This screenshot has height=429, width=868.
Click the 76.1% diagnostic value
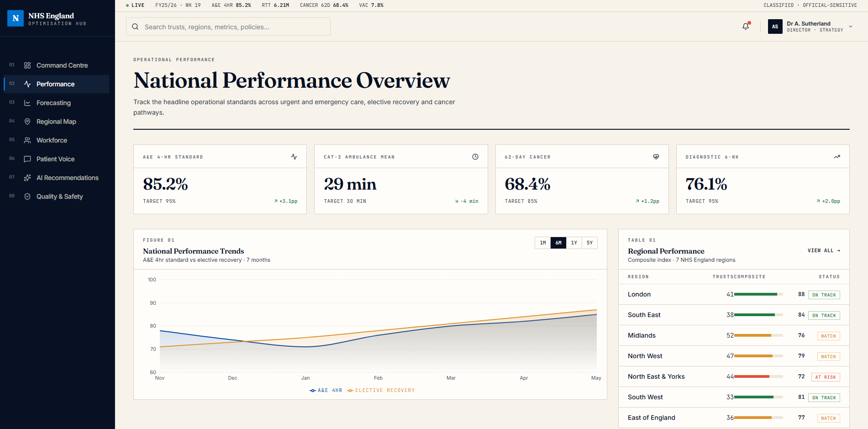(706, 184)
